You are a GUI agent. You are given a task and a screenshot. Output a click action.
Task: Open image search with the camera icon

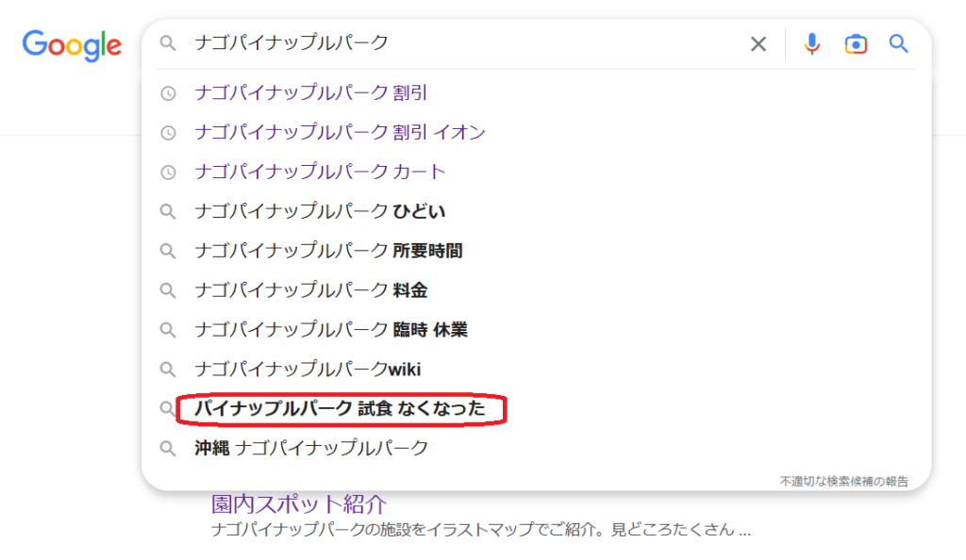point(856,44)
